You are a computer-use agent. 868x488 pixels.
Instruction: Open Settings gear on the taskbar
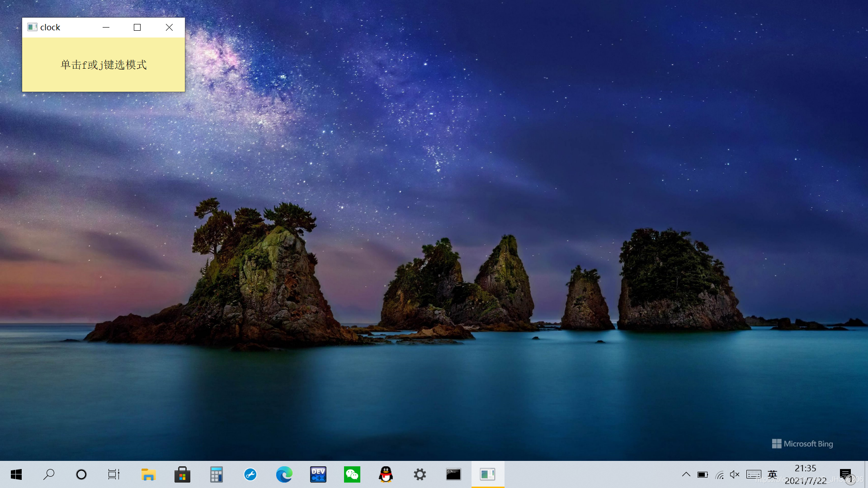pyautogui.click(x=420, y=474)
